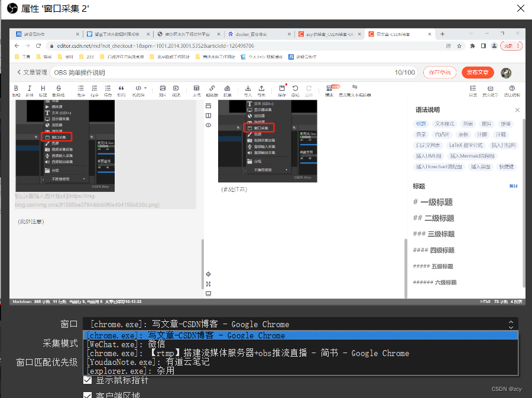Click the '#### 四级标题' sample text
Viewport: 532px width, 398px height.
[x=434, y=250]
